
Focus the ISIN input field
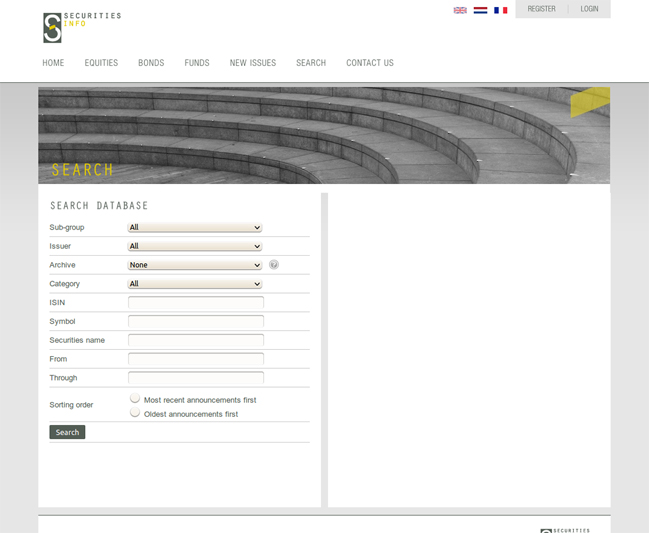[x=196, y=303]
